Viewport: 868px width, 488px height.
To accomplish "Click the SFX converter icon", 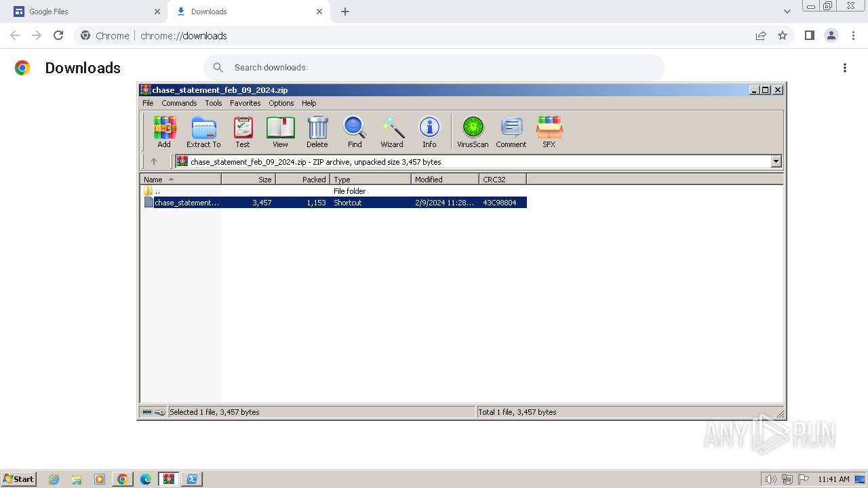I will coord(549,132).
